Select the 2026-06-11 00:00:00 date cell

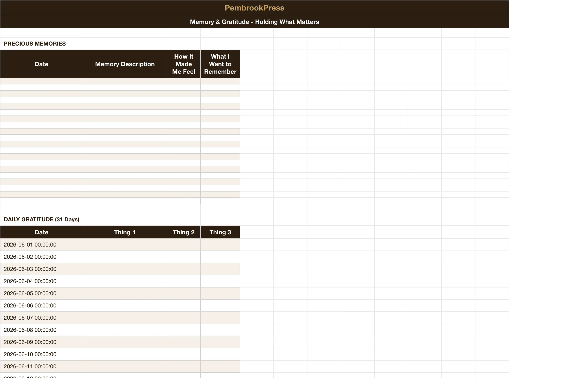(41, 366)
